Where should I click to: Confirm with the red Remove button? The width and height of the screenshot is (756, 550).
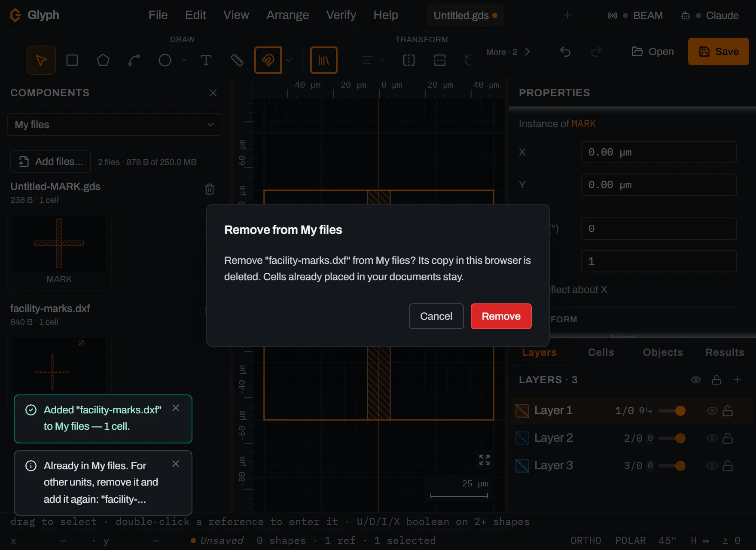(x=501, y=316)
